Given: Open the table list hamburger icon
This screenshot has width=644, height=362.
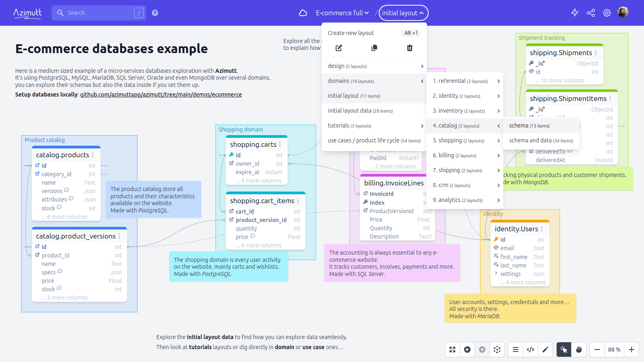Looking at the screenshot, I should (x=516, y=350).
